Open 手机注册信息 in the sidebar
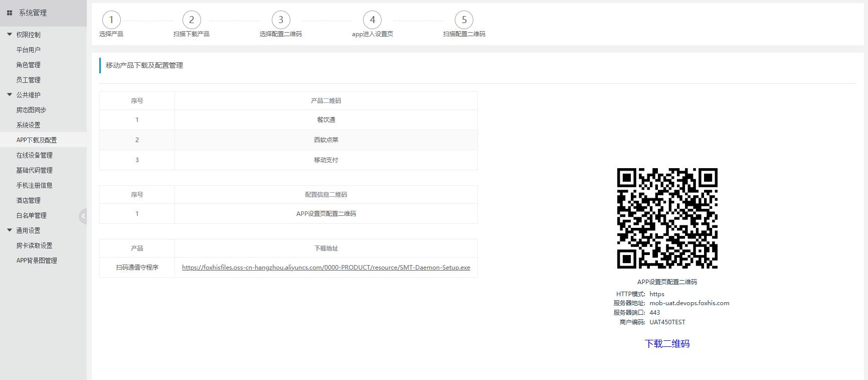Screen dimensions: 868x380 click(34, 185)
